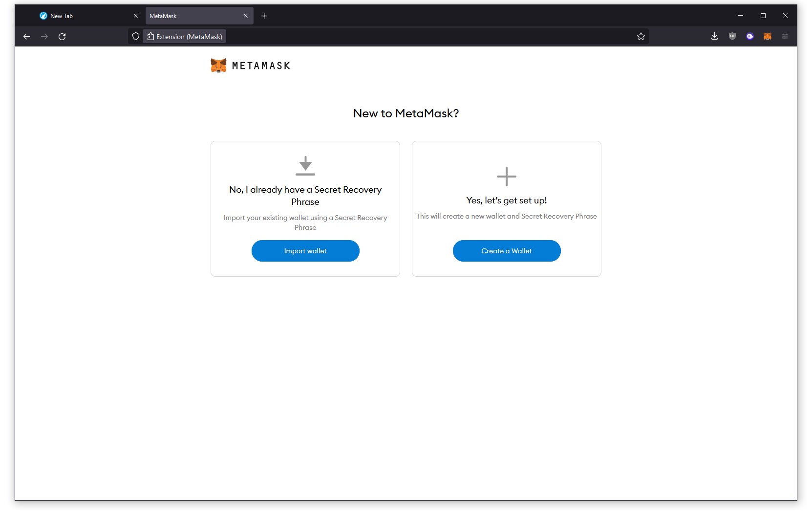Click the address bar URL field

(x=388, y=37)
